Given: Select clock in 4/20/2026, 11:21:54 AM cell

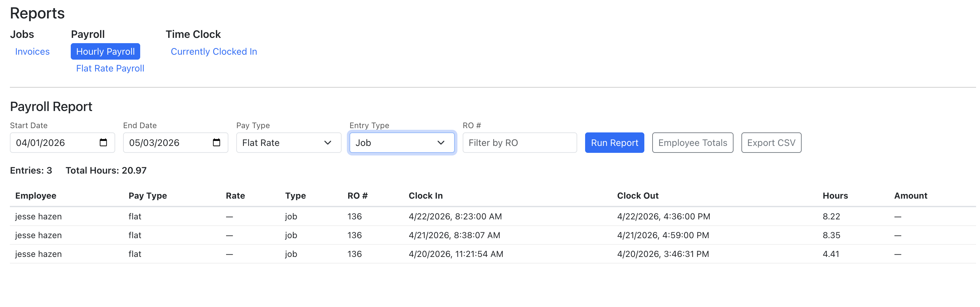Looking at the screenshot, I should (456, 254).
